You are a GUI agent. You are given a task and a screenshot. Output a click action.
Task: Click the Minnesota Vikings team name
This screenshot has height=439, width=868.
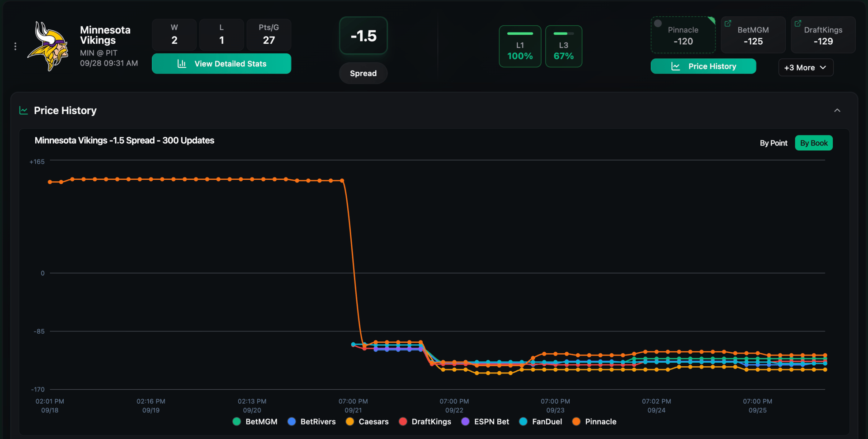coord(105,35)
